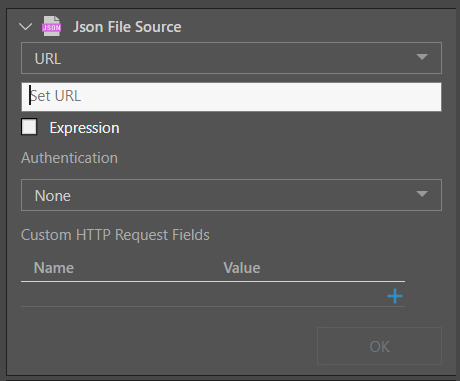
Task: Enable the Expression checkbox
Action: tap(29, 127)
